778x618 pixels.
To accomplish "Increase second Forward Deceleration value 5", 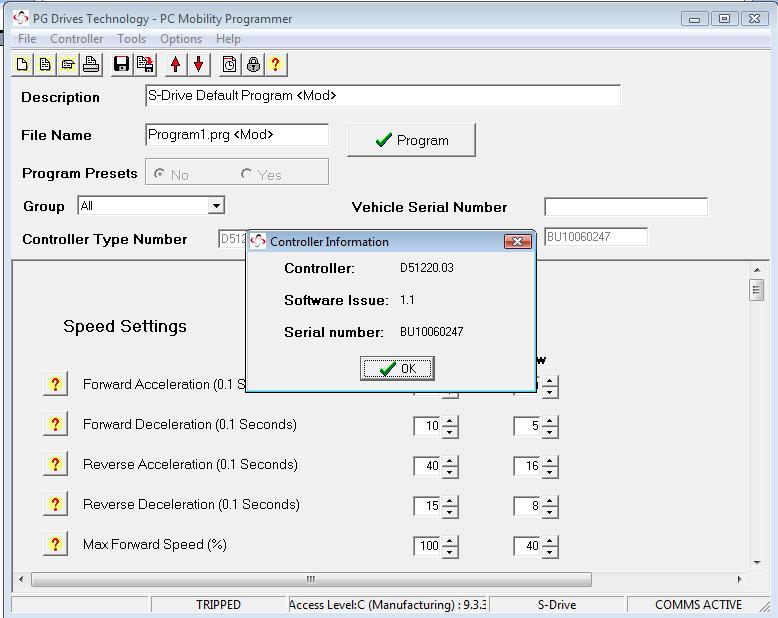I will point(550,421).
